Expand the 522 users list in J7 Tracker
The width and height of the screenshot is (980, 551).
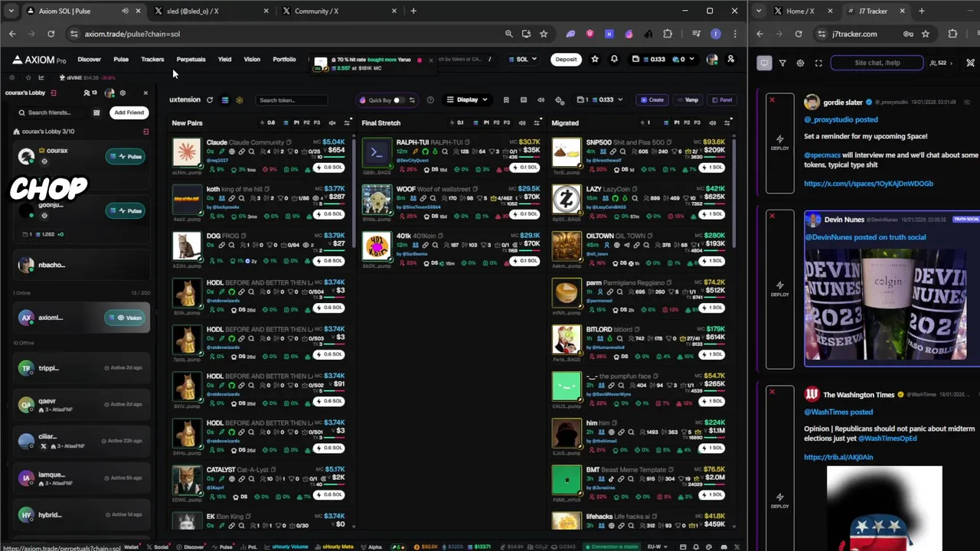[x=942, y=63]
